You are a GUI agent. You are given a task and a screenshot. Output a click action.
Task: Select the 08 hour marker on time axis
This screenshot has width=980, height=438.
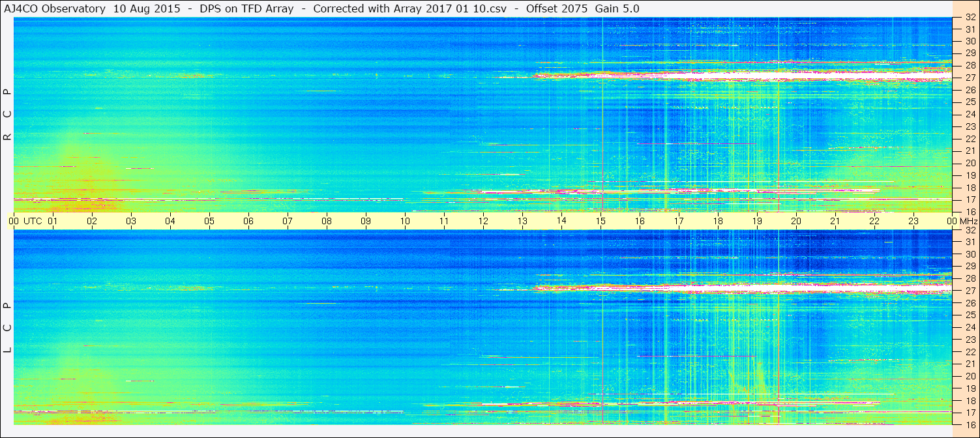(x=327, y=221)
